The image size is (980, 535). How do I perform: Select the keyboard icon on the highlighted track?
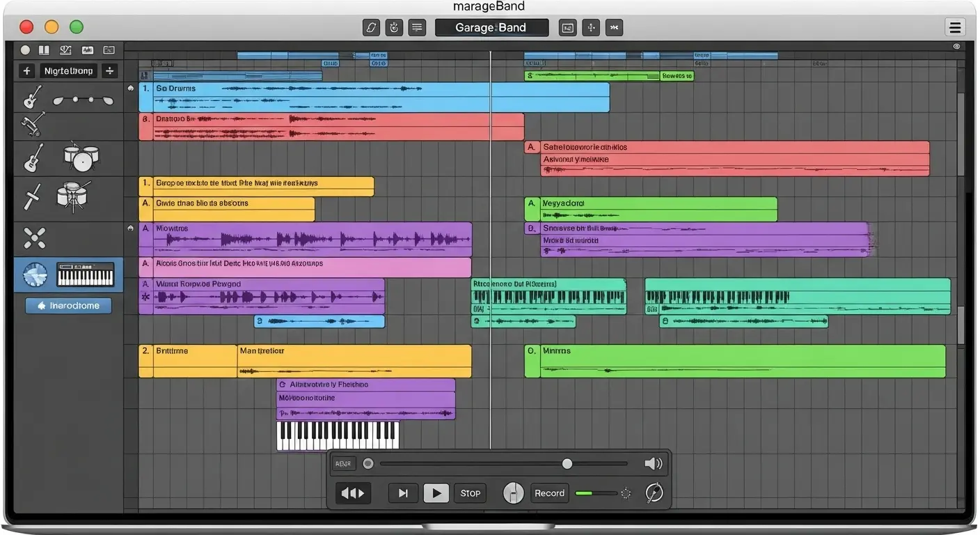click(x=85, y=274)
